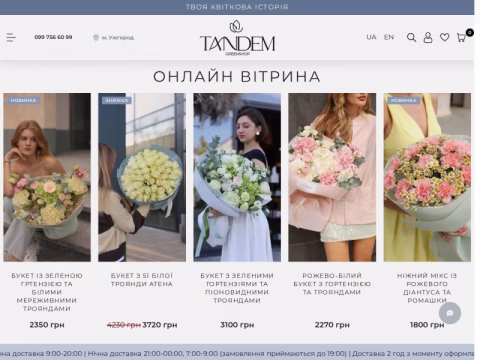Click НОВИНКА badge on dianthus mix
The image size is (480, 360).
pyautogui.click(x=404, y=100)
